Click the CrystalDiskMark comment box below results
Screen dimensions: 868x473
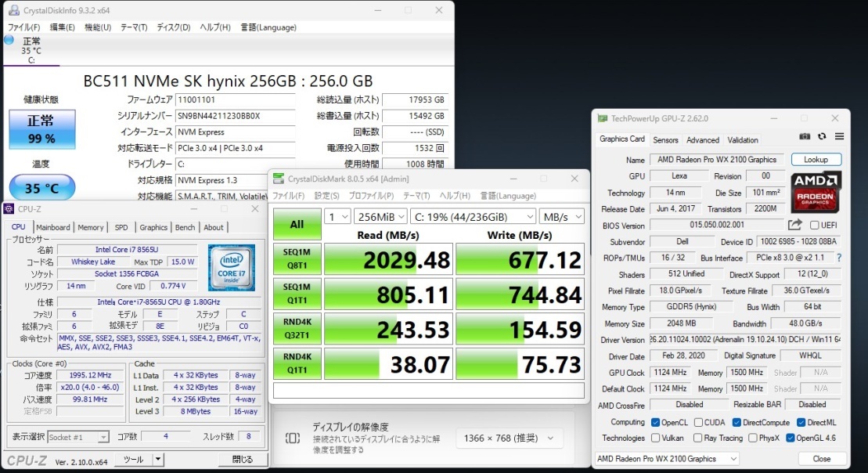429,391
